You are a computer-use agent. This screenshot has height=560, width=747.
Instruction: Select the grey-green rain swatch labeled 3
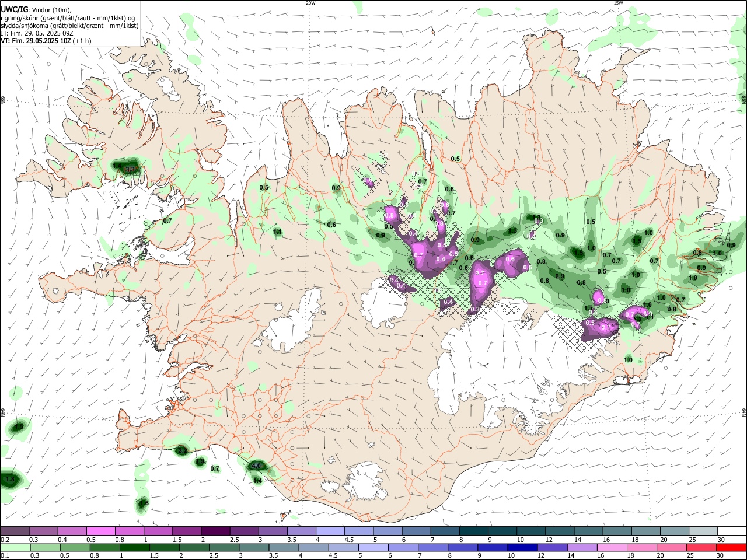pos(253,547)
